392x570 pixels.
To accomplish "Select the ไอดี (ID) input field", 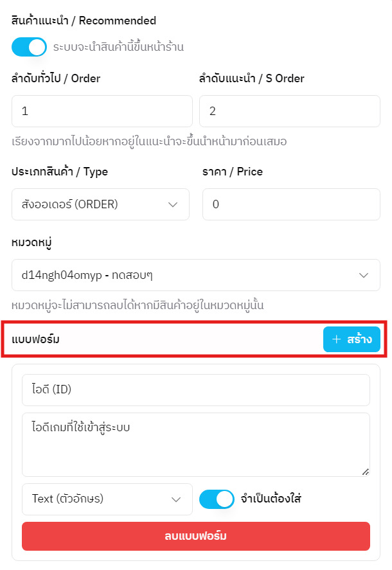I will point(196,390).
